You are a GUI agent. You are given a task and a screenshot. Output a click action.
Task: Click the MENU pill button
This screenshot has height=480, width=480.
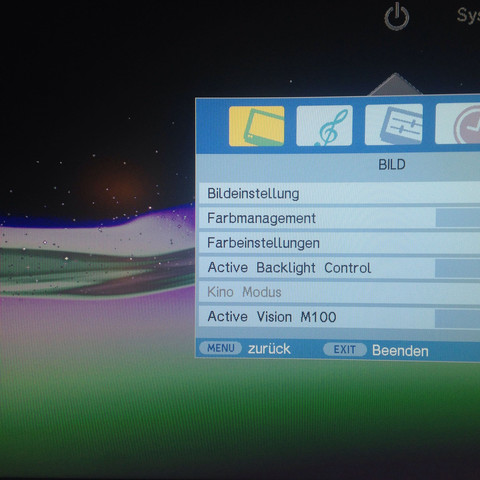pos(220,348)
